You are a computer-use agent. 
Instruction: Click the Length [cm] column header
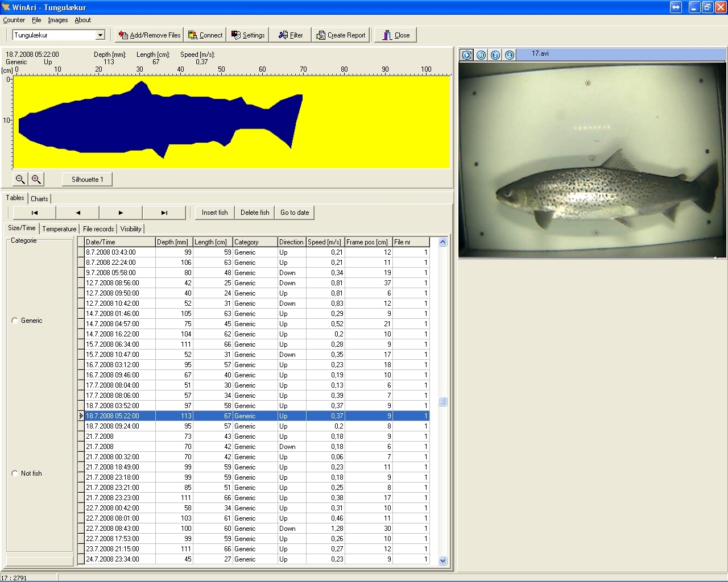coord(213,242)
